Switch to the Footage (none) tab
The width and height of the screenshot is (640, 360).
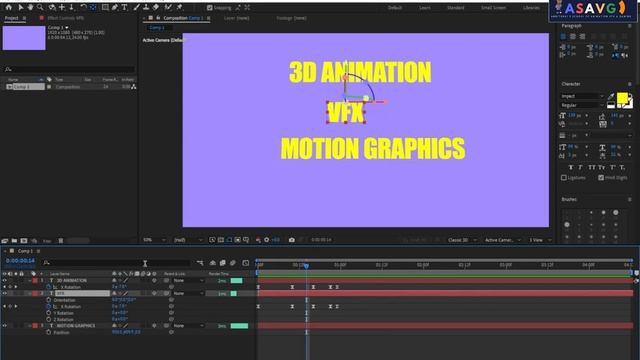(x=291, y=18)
